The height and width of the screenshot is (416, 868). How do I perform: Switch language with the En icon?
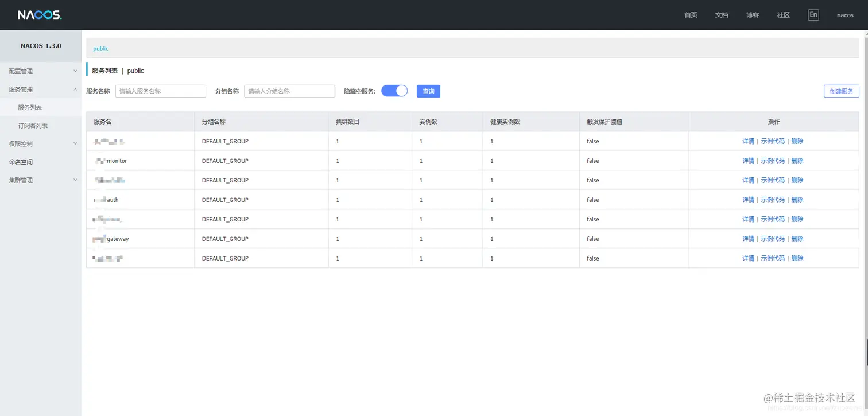813,15
